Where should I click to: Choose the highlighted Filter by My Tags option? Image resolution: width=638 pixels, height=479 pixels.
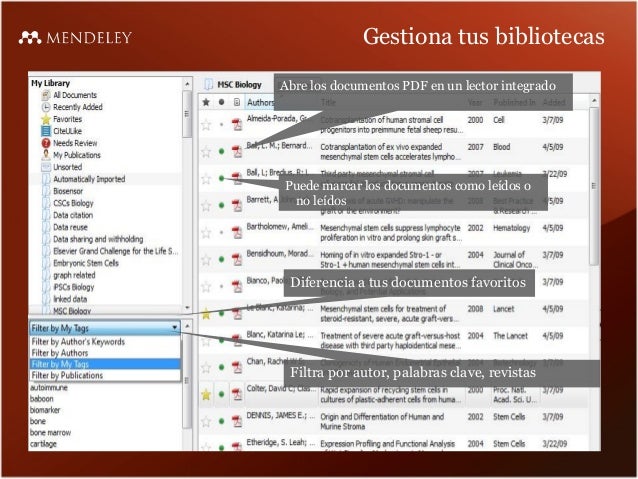pos(105,364)
